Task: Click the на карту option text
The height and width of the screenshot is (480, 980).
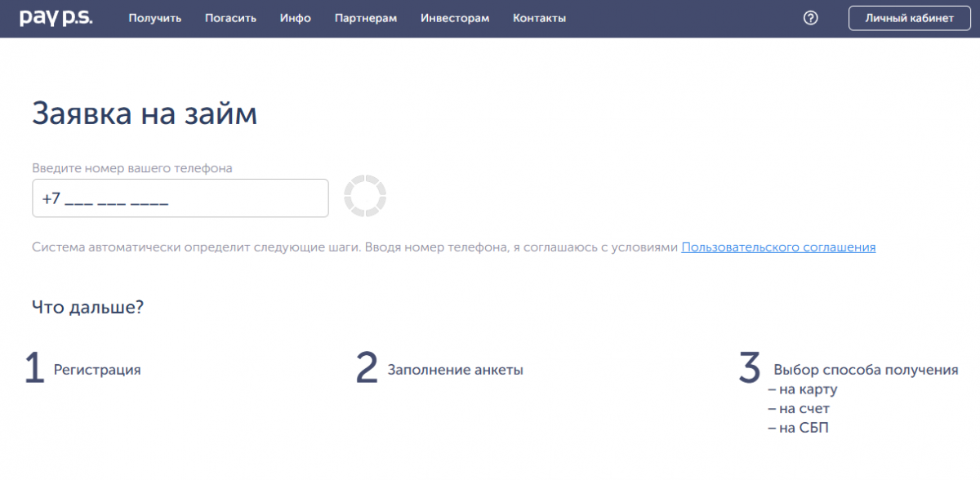Action: pyautogui.click(x=803, y=389)
